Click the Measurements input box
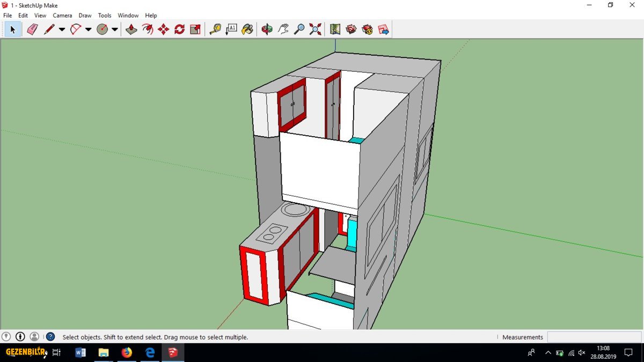Image resolution: width=644 pixels, height=362 pixels. click(594, 337)
